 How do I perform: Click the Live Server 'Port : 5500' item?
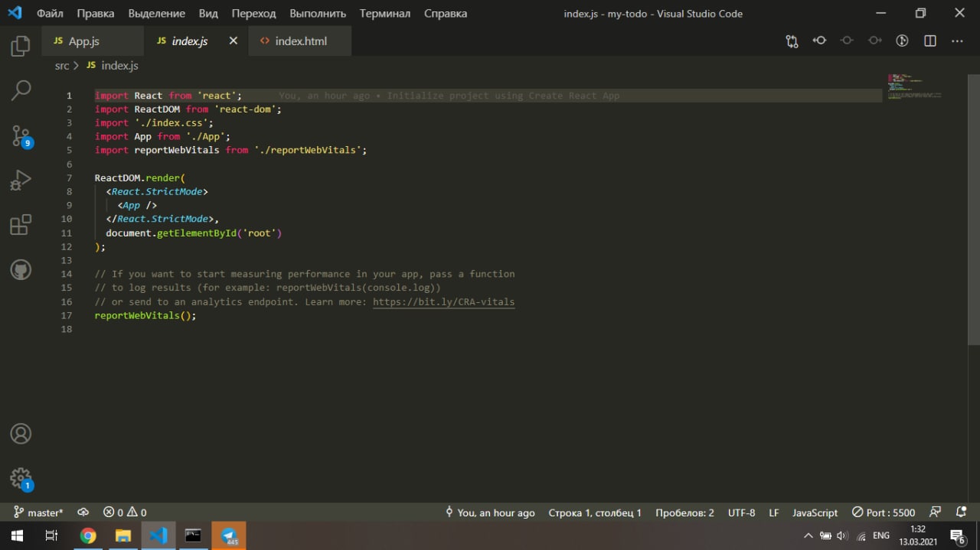(884, 513)
